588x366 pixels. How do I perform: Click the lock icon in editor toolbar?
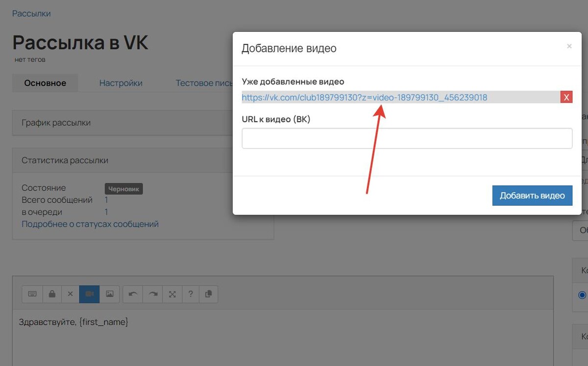pos(52,294)
